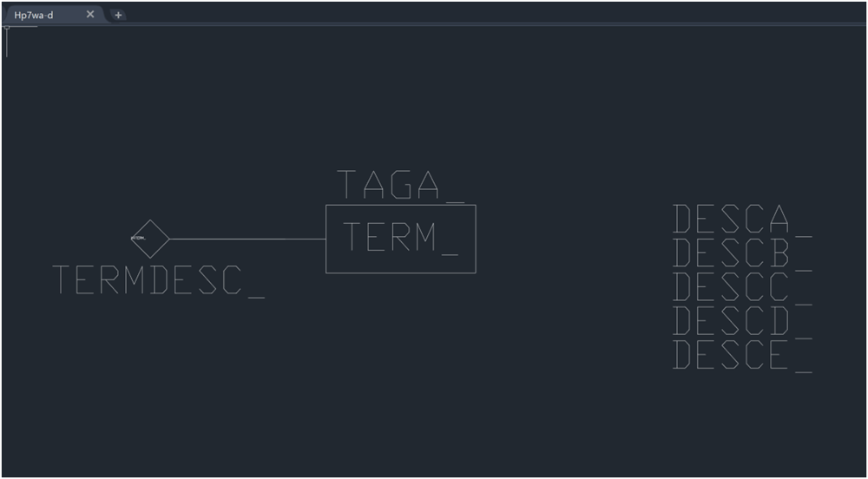Select the DESCE_ attribute text
The image size is (868, 479).
[x=742, y=356]
